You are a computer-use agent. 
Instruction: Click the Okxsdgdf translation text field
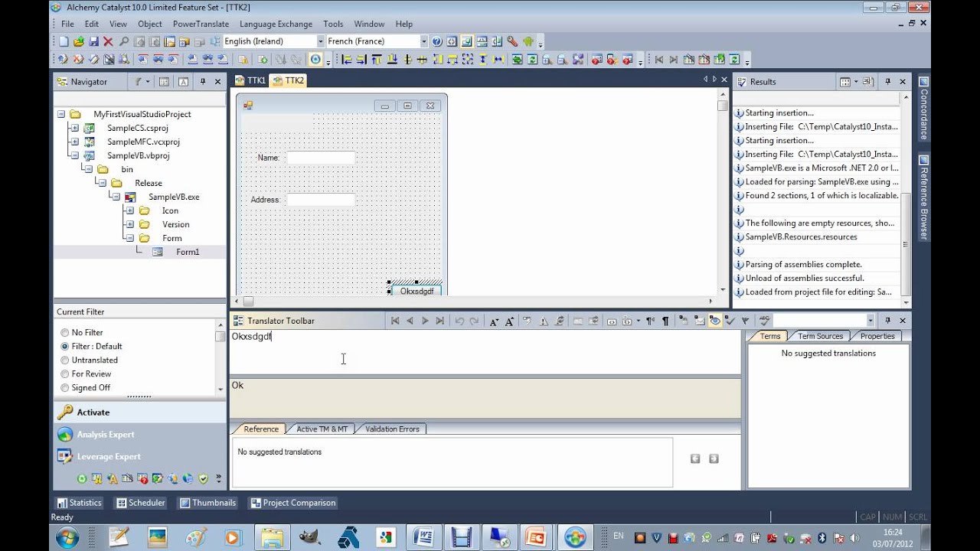(485, 352)
